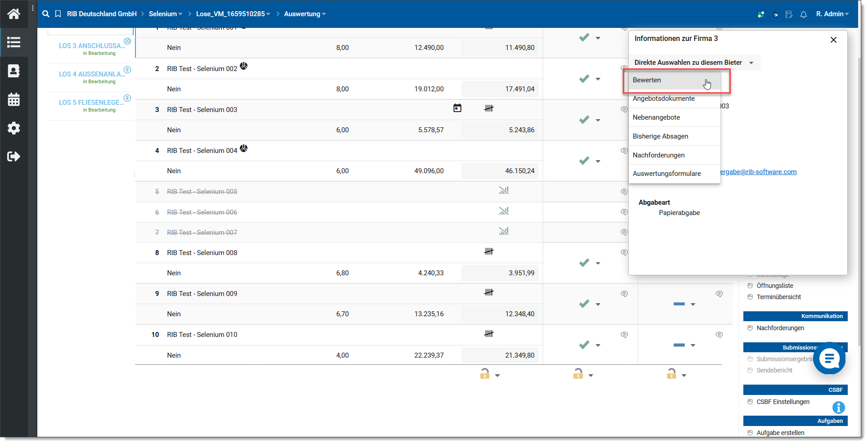Open status arrow for Selenium 009 checkmark
868x444 pixels.
tap(598, 305)
